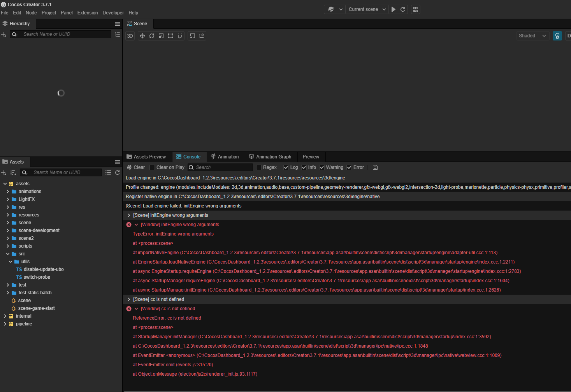Open the Assets panel hamburger menu
The width and height of the screenshot is (571, 392).
tap(118, 162)
